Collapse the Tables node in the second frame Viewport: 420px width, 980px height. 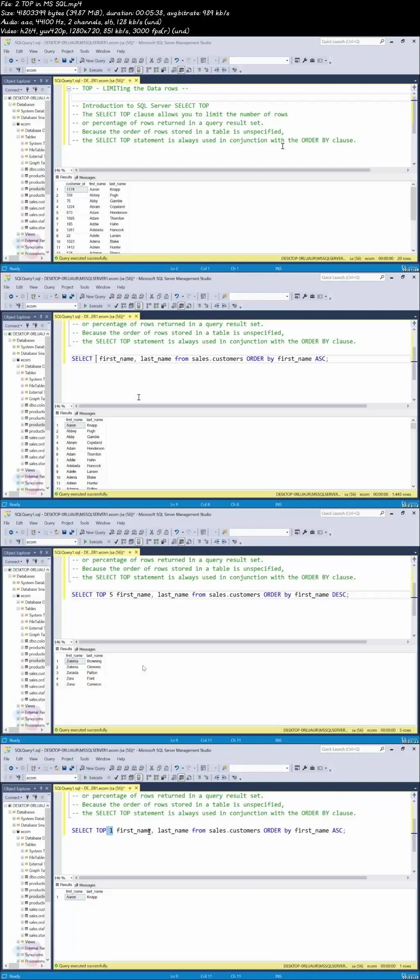[x=18, y=373]
